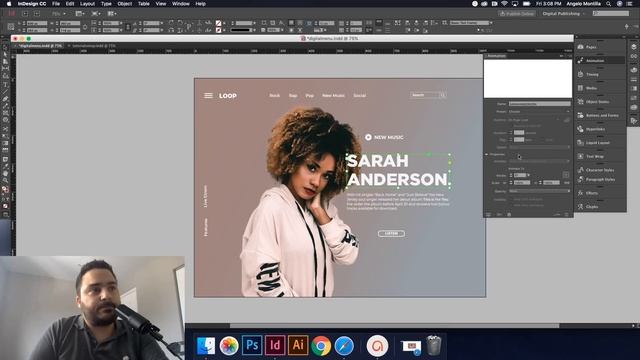Open Safari from the Dock
This screenshot has height=360, width=640.
[x=344, y=346]
